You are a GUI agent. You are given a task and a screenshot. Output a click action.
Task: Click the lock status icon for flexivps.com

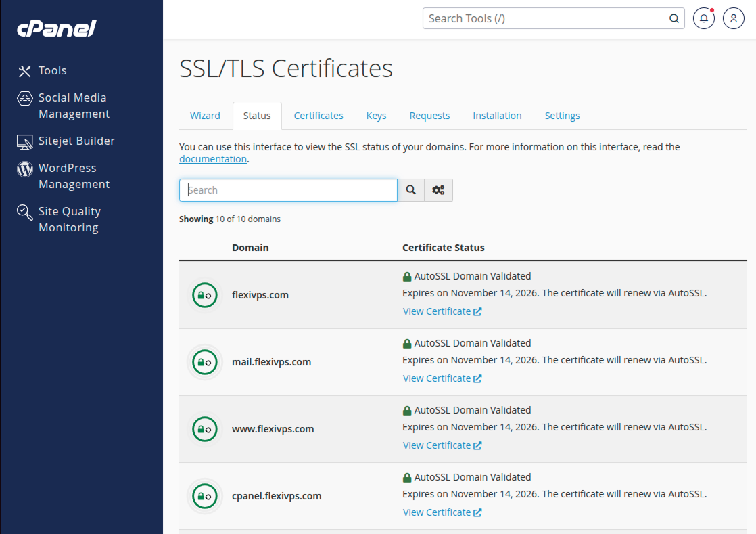204,295
